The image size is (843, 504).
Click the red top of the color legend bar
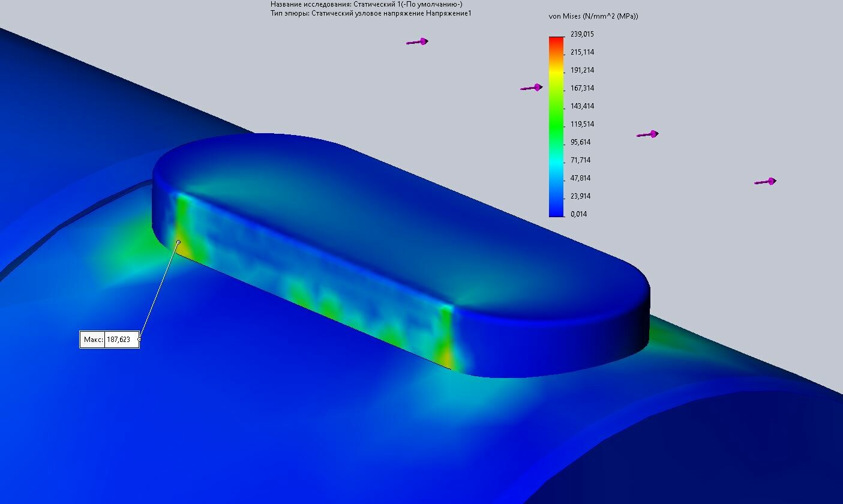click(556, 40)
